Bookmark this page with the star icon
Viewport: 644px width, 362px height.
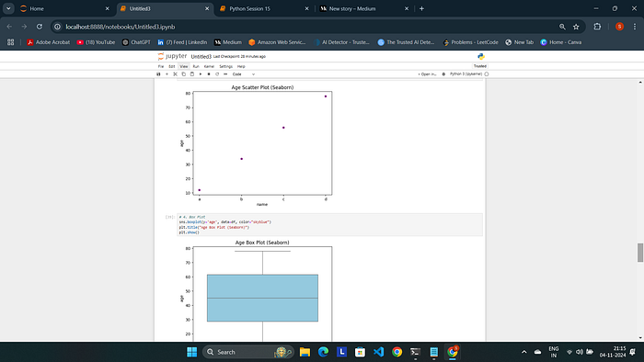(x=576, y=27)
